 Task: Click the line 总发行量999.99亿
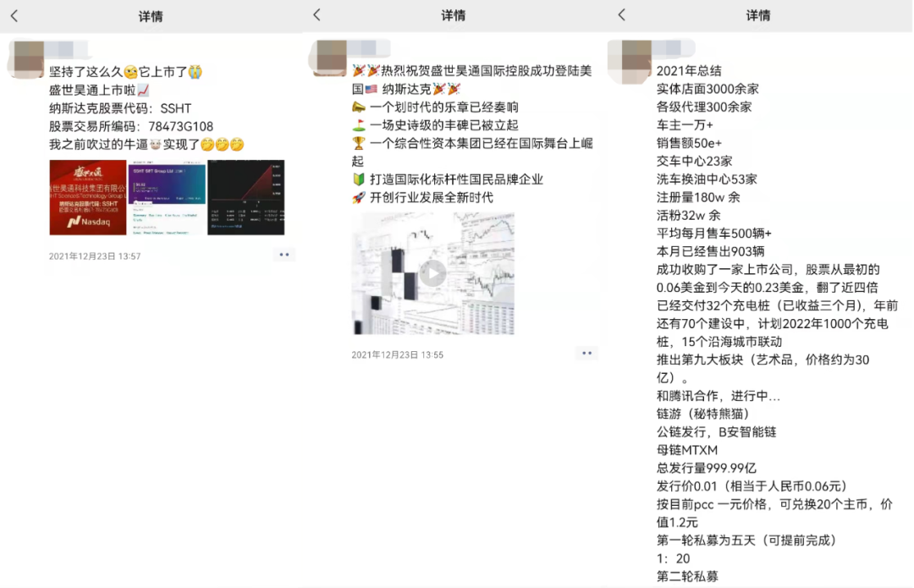coord(707,469)
